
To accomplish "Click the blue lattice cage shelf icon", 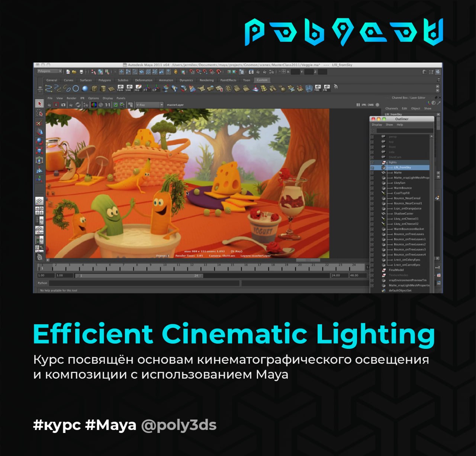I will point(309,88).
